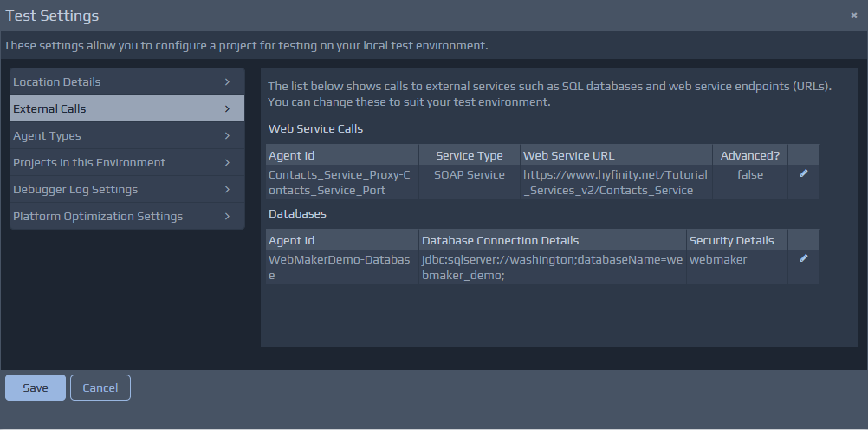The image size is (868, 430).
Task: Save the test settings
Action: (35, 388)
